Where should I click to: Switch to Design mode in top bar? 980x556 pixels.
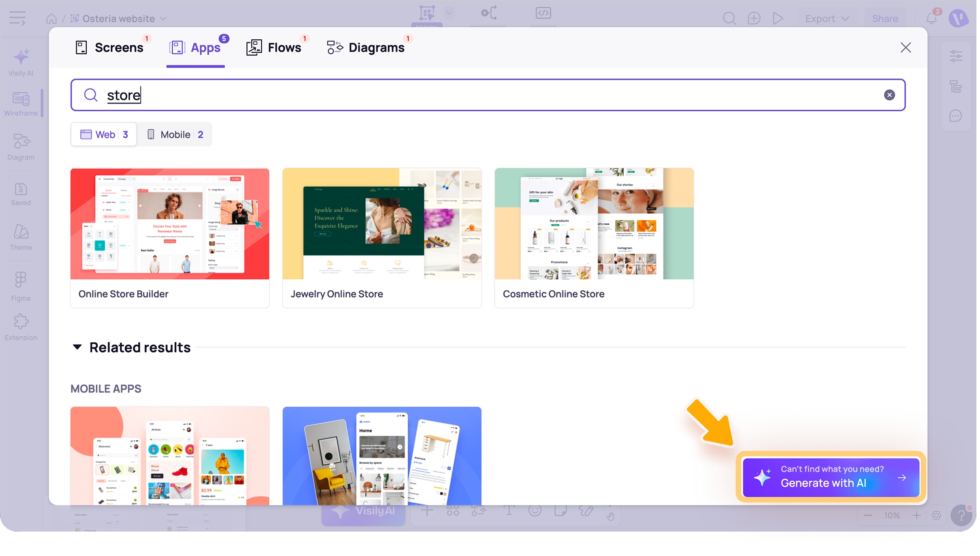click(x=427, y=14)
